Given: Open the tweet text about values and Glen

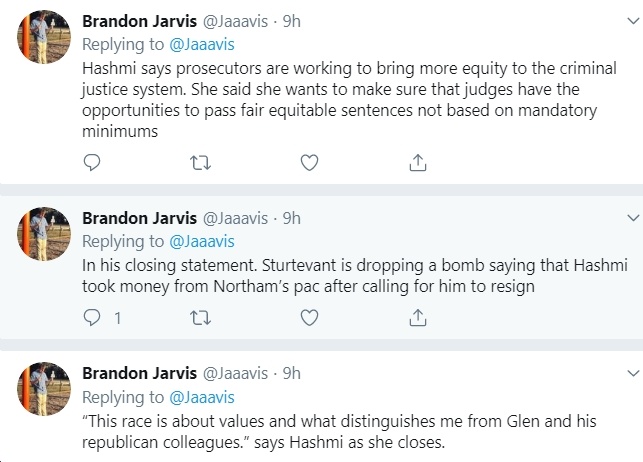Looking at the screenshot, I should (339, 432).
